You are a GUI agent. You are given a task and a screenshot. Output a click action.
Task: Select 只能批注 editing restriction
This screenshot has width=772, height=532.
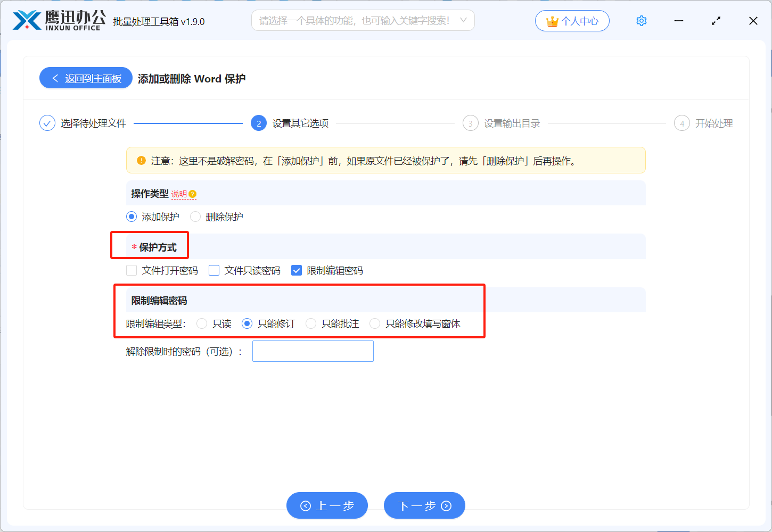click(311, 323)
